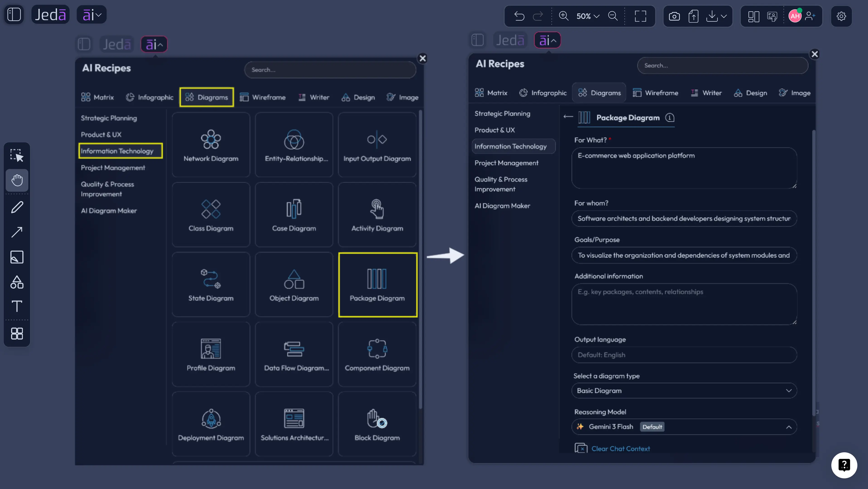The width and height of the screenshot is (868, 489).
Task: Open the Wireframe tab in the left panel
Action: pyautogui.click(x=262, y=97)
